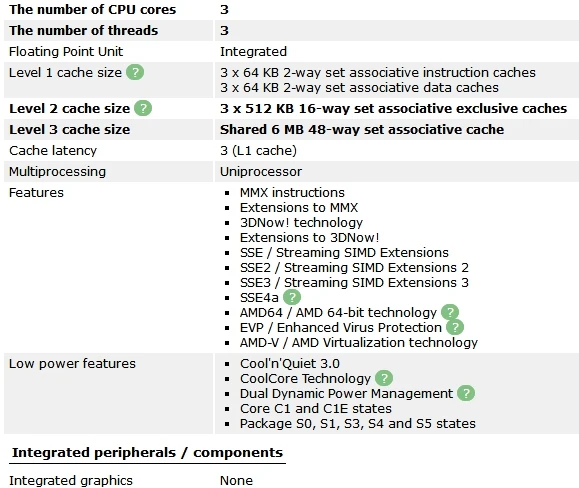
Task: Click 'Core C1 and C1E states' item
Action: (316, 409)
